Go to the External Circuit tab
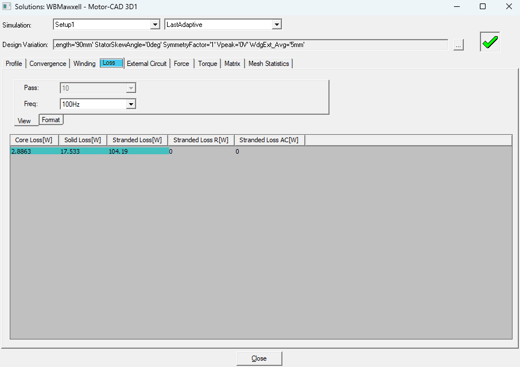Screen dimensions: 520x367 point(147,63)
